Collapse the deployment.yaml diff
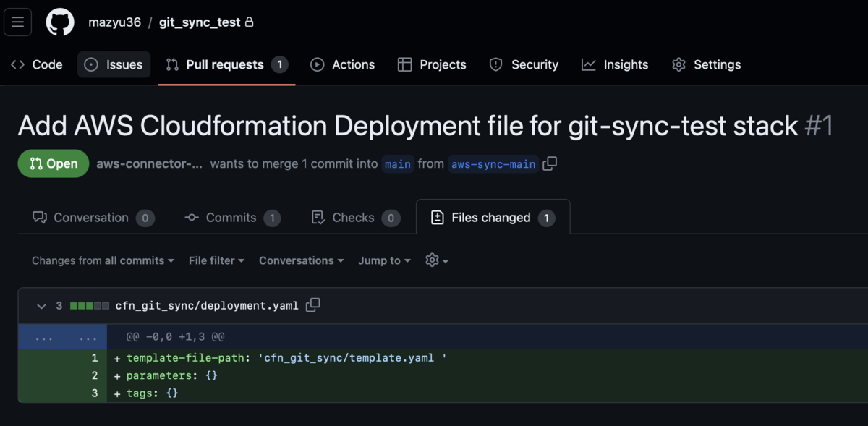 [x=41, y=305]
